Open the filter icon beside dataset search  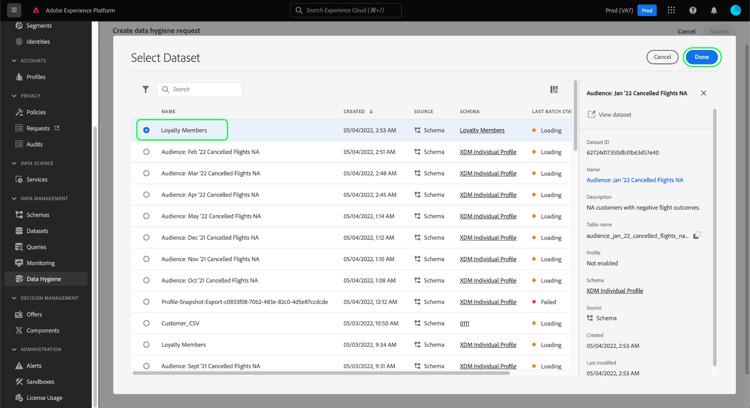pos(145,89)
